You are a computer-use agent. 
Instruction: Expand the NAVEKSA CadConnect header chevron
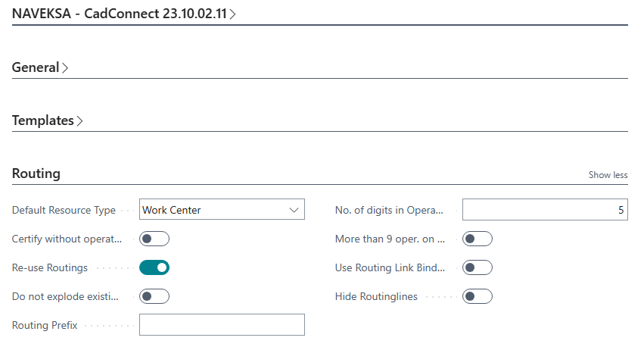coord(232,14)
